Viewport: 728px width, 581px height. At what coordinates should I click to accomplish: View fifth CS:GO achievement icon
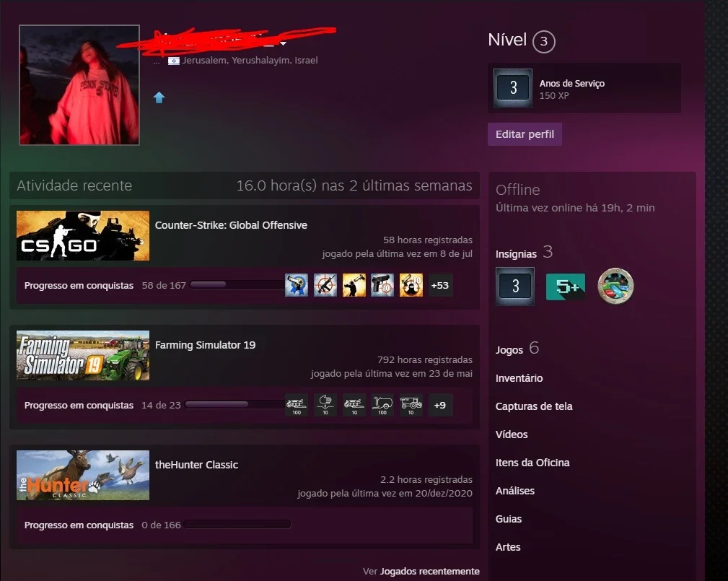(x=411, y=285)
